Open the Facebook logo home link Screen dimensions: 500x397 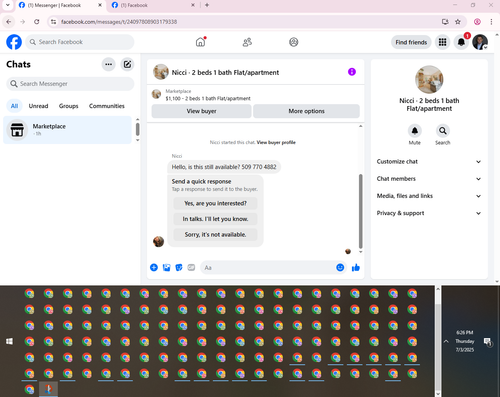14,42
